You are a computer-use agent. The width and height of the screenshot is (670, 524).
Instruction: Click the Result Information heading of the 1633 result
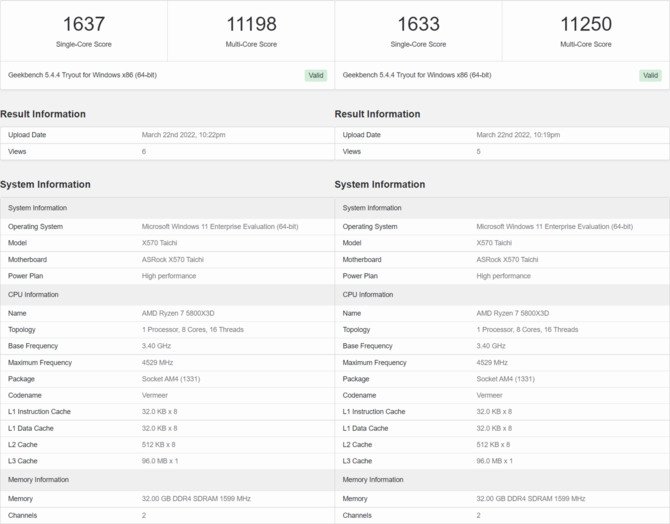(377, 114)
